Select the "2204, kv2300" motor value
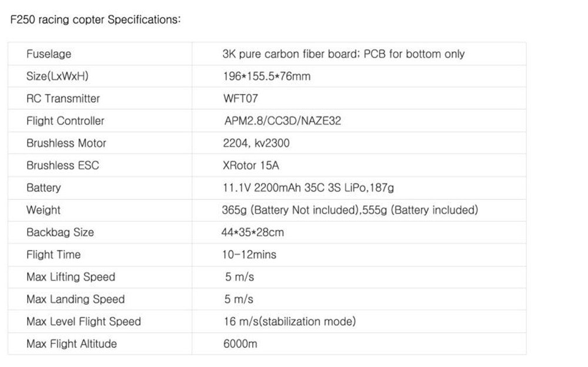The height and width of the screenshot is (367, 588). (256, 143)
